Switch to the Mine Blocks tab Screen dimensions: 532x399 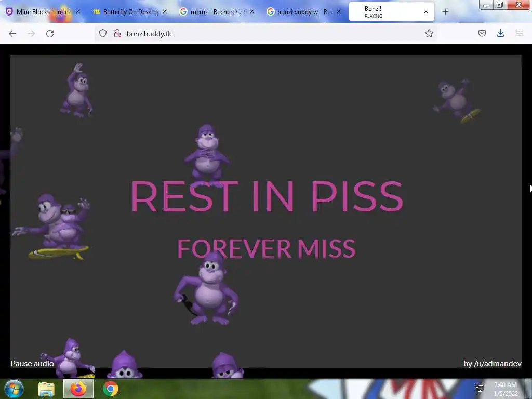click(43, 12)
